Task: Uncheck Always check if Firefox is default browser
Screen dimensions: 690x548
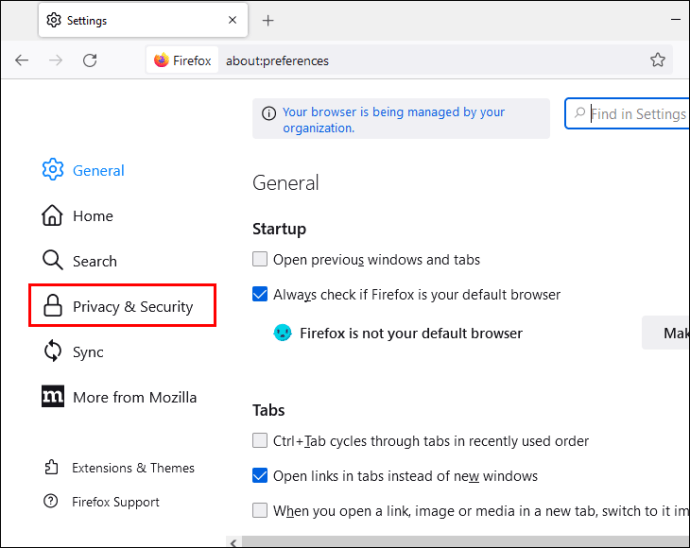Action: pyautogui.click(x=260, y=294)
